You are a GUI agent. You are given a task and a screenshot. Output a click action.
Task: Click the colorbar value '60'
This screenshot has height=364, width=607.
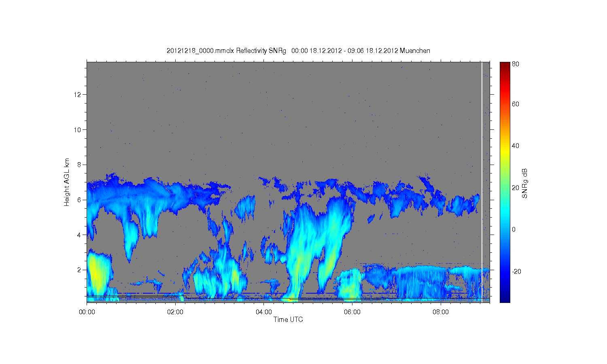click(x=516, y=104)
